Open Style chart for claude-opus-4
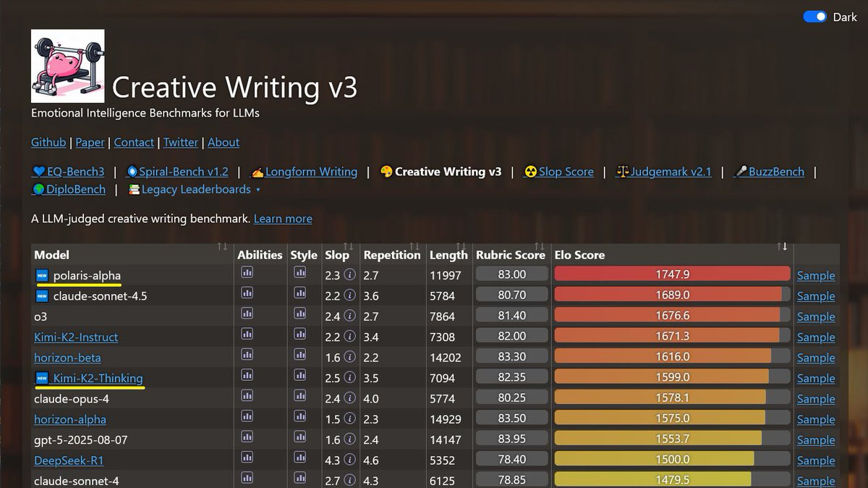 [x=299, y=396]
